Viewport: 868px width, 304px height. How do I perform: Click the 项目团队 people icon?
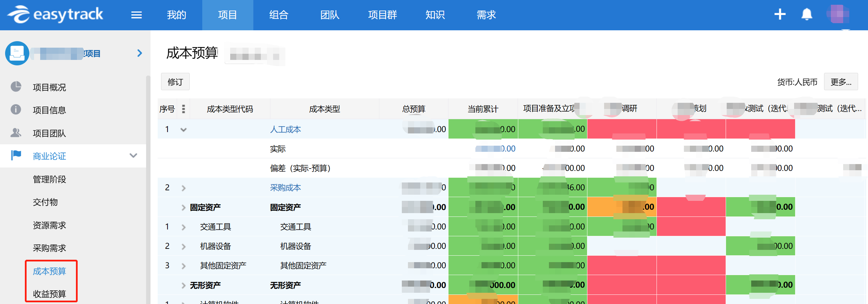tap(16, 133)
